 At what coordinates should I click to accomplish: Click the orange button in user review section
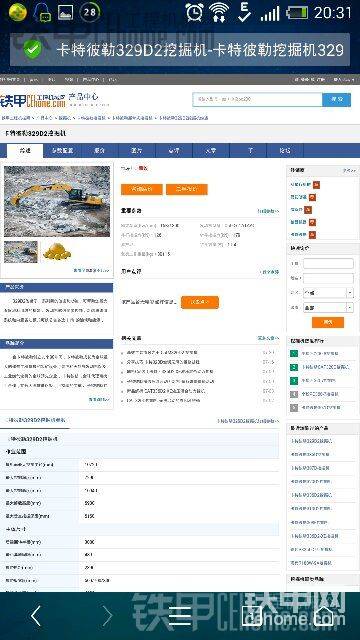tap(200, 302)
